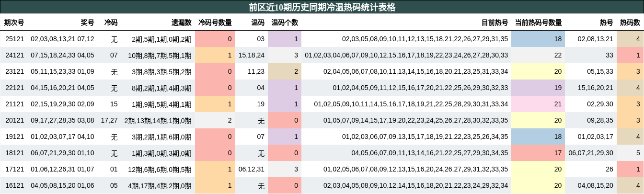Select hot number cell 05,15,33
This screenshot has width=644, height=194.
[600, 71]
